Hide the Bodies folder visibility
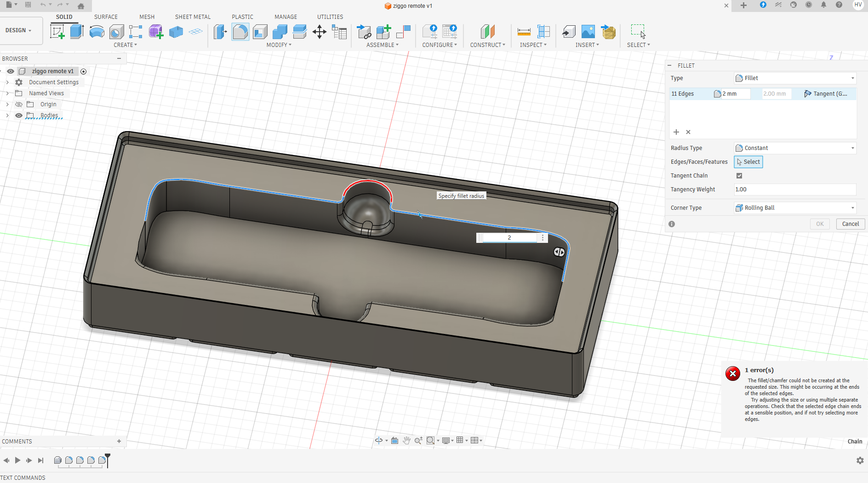Image resolution: width=868 pixels, height=483 pixels. [x=19, y=115]
